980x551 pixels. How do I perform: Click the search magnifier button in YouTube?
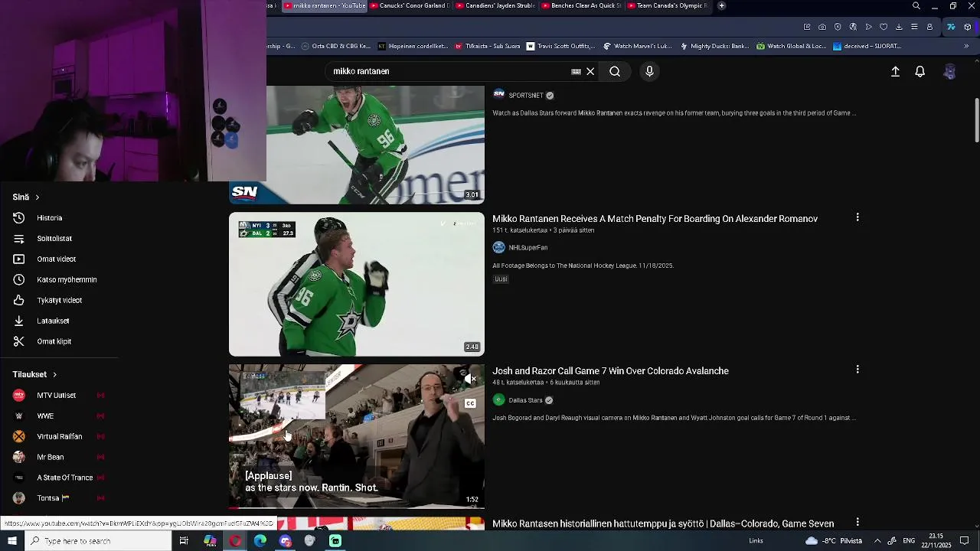coord(615,71)
